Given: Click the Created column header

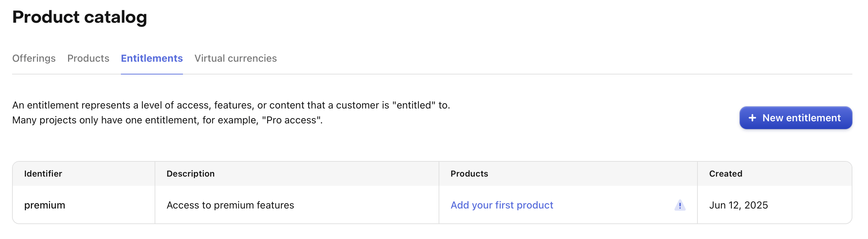Looking at the screenshot, I should click(725, 173).
